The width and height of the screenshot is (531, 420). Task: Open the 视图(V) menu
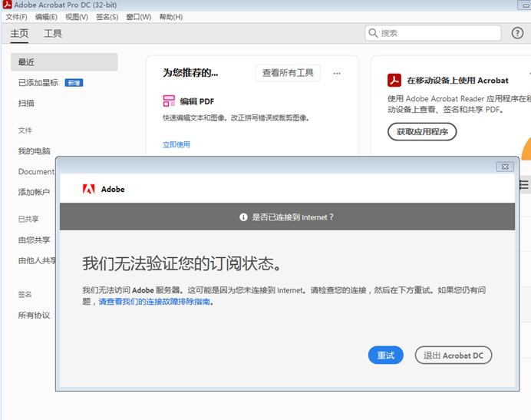pyautogui.click(x=76, y=17)
